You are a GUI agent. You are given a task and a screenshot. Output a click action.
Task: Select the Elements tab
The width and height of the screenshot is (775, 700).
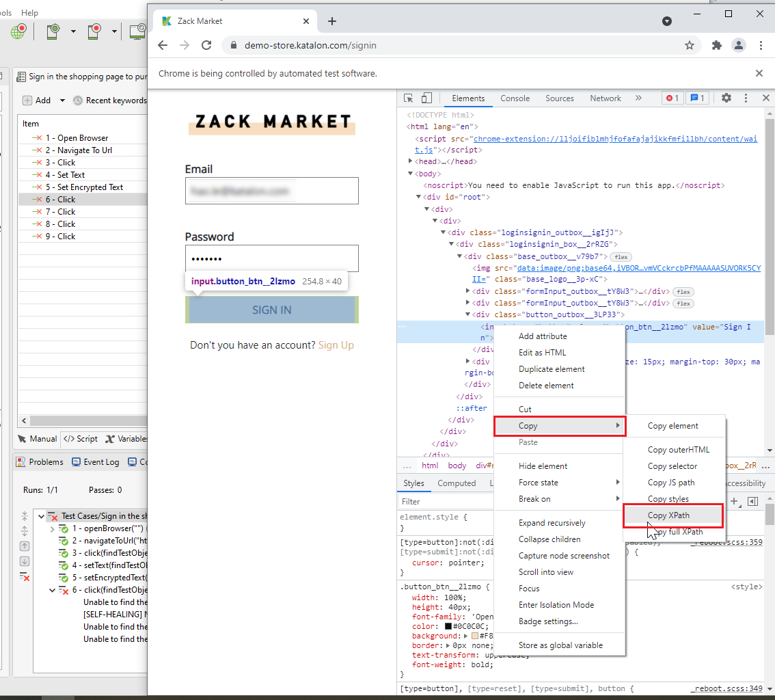tap(468, 98)
